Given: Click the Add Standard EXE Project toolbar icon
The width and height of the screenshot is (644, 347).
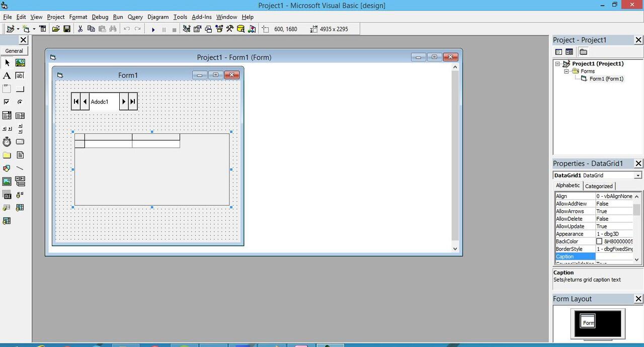Looking at the screenshot, I should coord(10,29).
